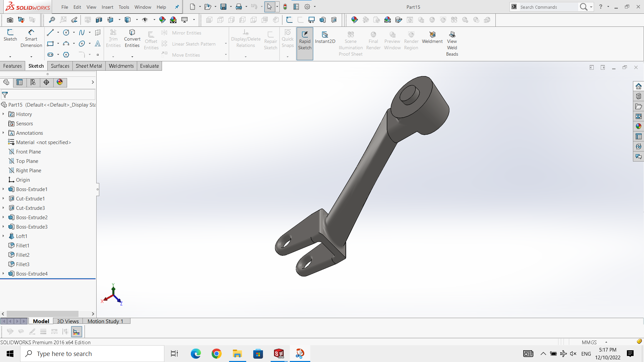Open the Weldment tool
The image size is (644, 362).
(432, 37)
